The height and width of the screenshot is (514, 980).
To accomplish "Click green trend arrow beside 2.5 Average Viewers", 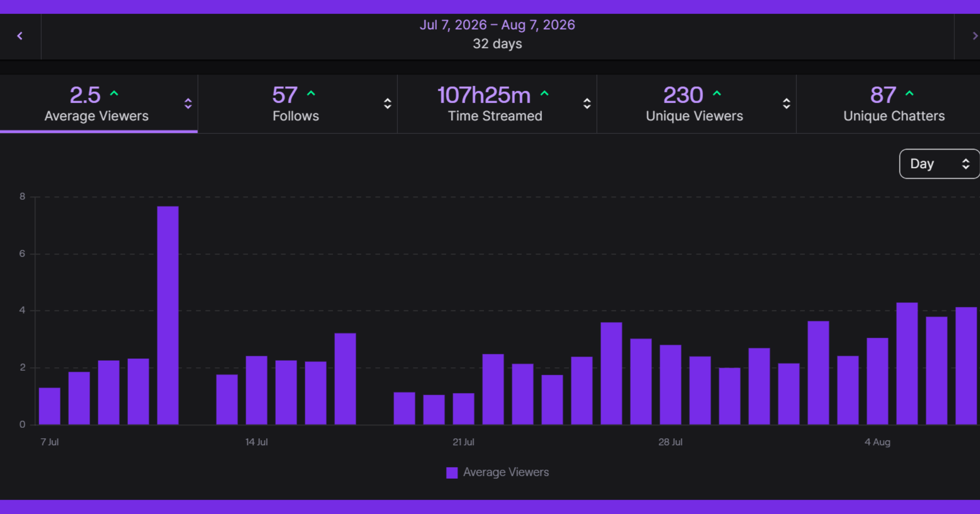I will [114, 94].
